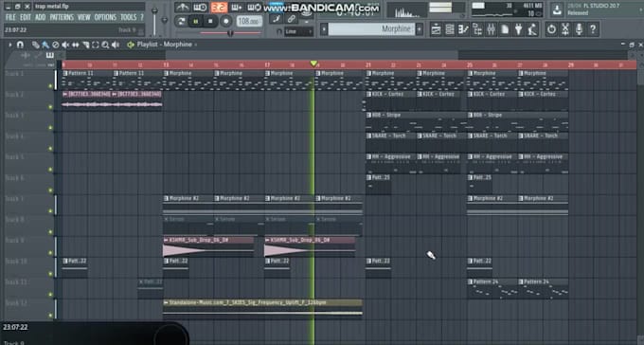
Task: Open the Piano roll view icon
Action: pos(464,29)
